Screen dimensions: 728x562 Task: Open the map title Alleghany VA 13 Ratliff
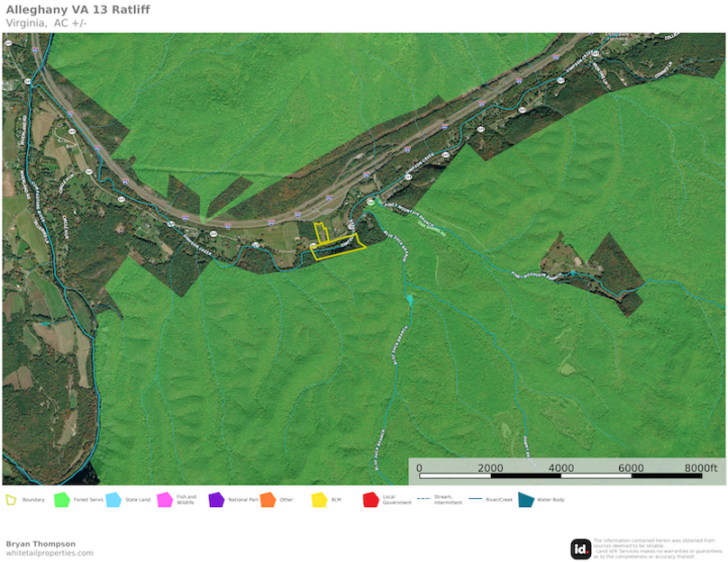[79, 9]
